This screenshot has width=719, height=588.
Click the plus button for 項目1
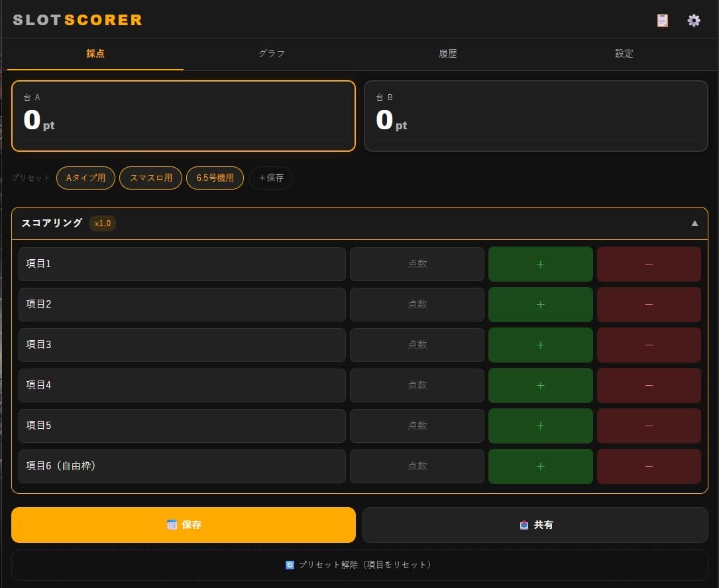coord(540,265)
